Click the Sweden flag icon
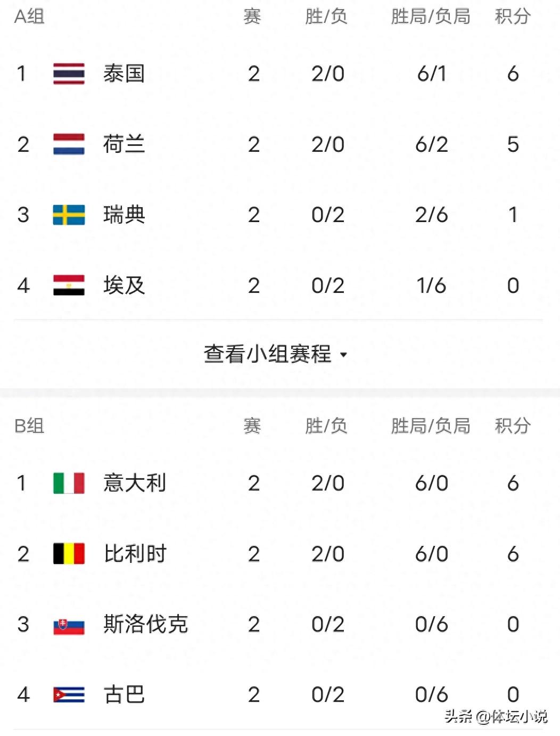560x736 pixels. click(x=69, y=215)
